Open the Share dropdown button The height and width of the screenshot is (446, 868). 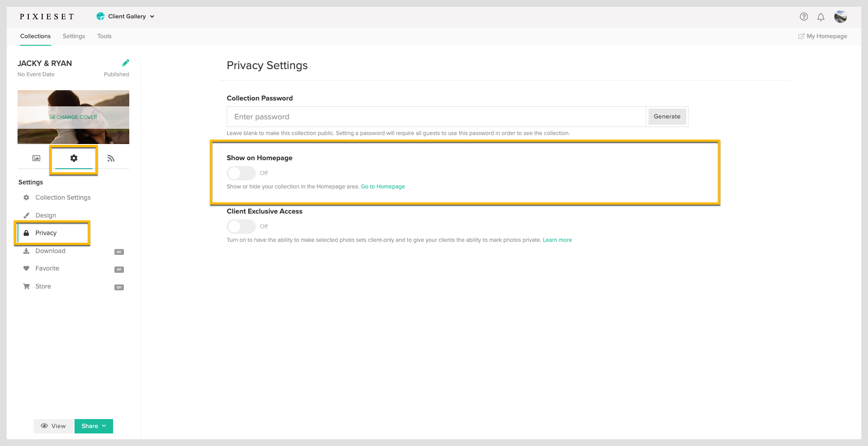pyautogui.click(x=94, y=426)
